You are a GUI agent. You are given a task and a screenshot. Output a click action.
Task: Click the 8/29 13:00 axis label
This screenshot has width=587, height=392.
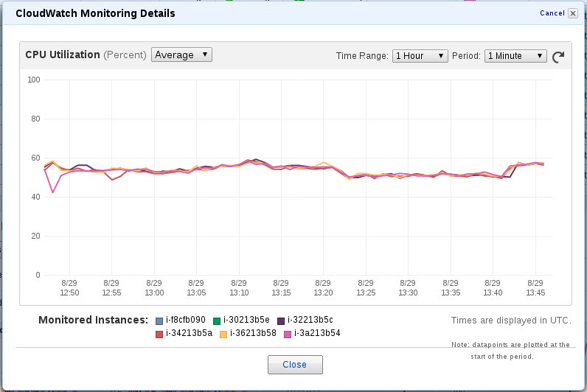tap(154, 287)
